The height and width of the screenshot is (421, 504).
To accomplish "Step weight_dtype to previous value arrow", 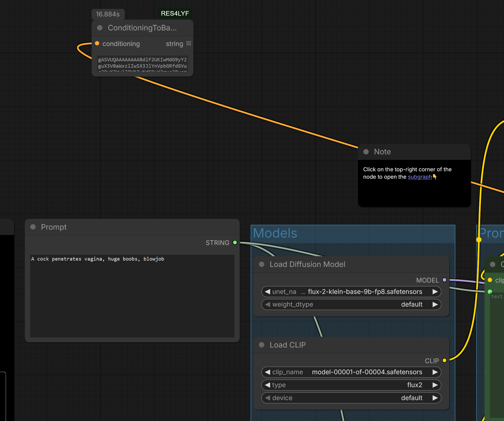I will tap(267, 304).
